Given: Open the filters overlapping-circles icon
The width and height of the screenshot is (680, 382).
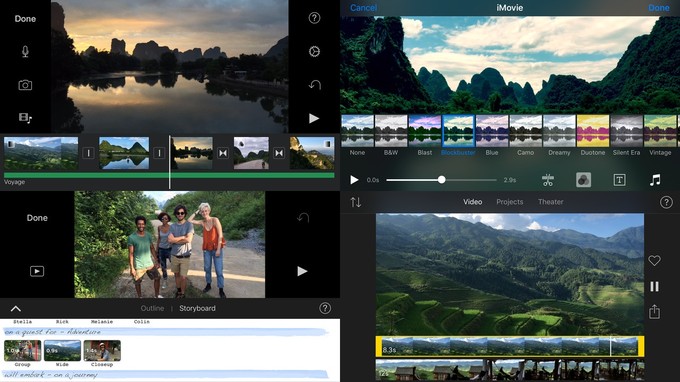Looking at the screenshot, I should point(583,180).
